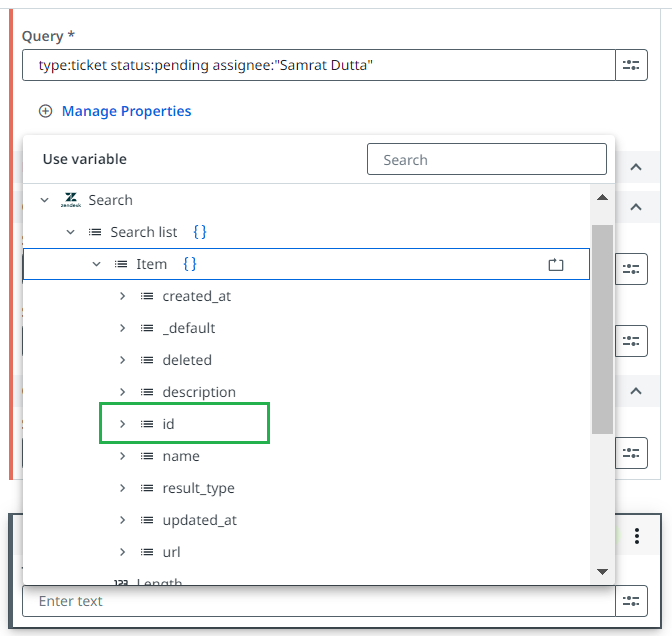672x636 pixels.
Task: Open the three-dot options menu
Action: coord(637,536)
